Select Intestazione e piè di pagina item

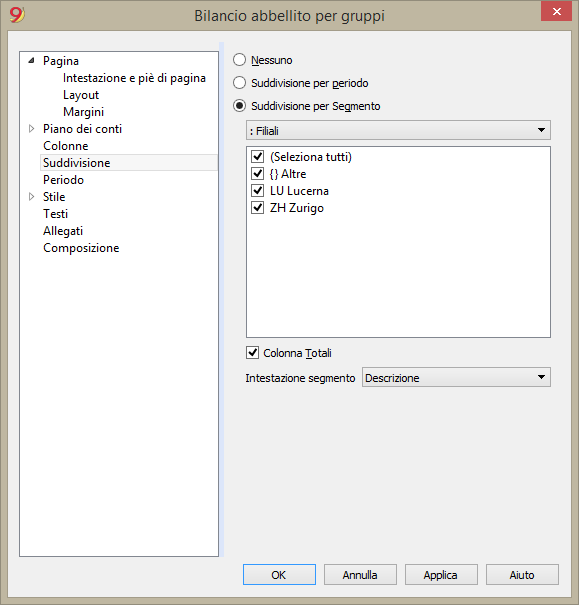(134, 78)
